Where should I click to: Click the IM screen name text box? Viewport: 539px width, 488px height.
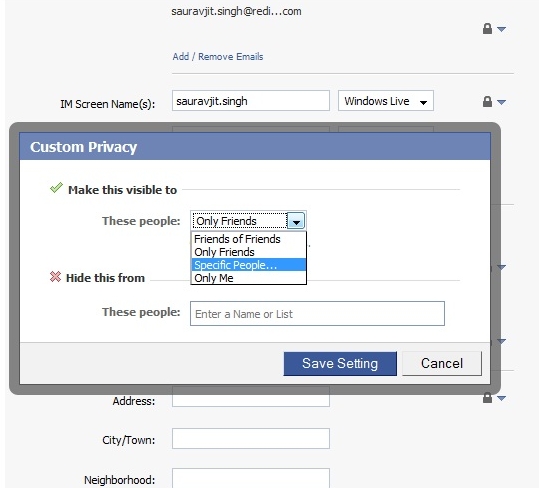tap(251, 101)
